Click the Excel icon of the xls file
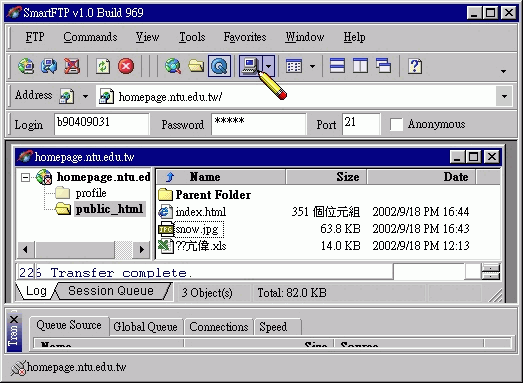 [165, 246]
